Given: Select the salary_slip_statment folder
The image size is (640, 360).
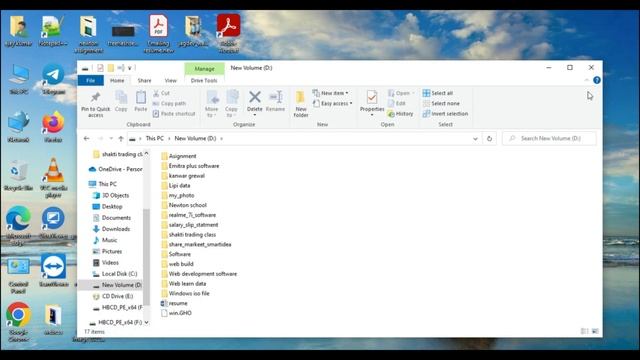Looking at the screenshot, I should [190, 224].
